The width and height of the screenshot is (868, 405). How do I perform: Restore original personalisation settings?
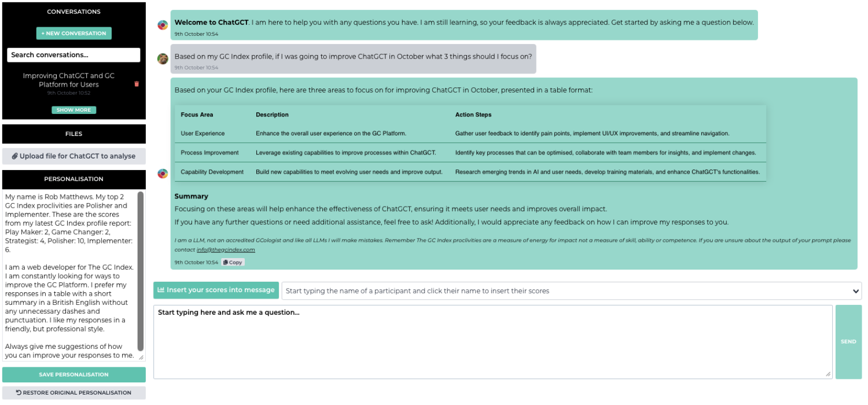tap(74, 392)
